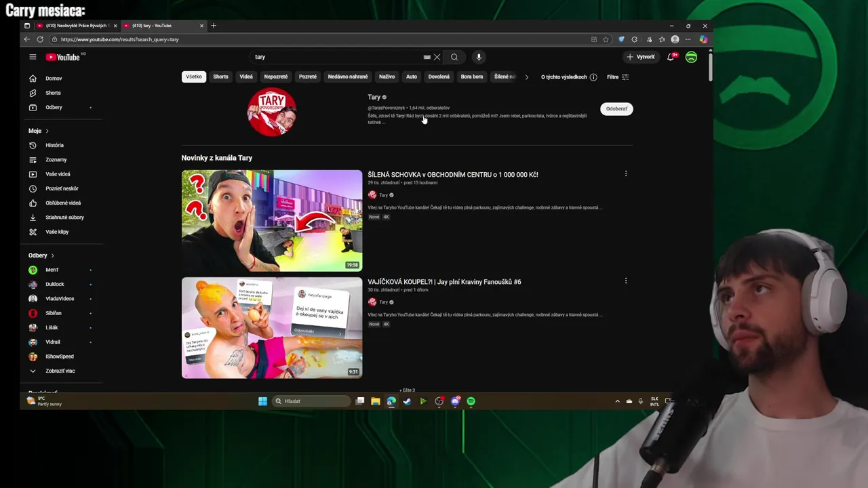Open a new browser tab
The image size is (868, 488).
214,26
